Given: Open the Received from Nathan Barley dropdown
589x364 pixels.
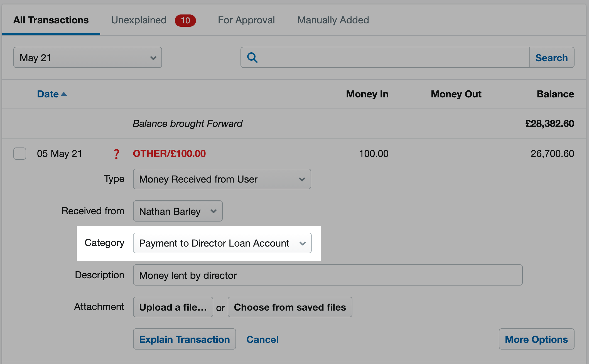Looking at the screenshot, I should (178, 211).
